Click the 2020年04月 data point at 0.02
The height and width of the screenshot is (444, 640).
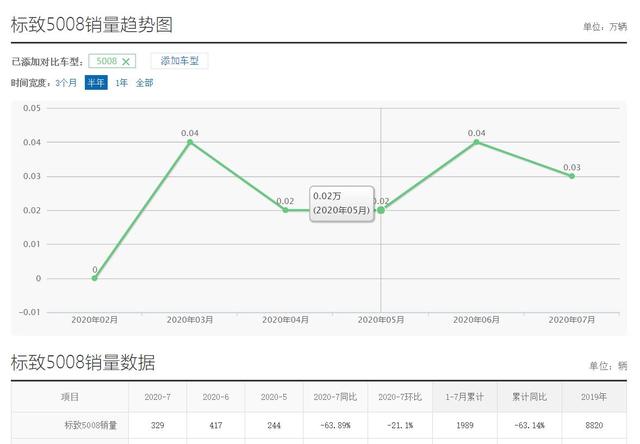pyautogui.click(x=285, y=210)
